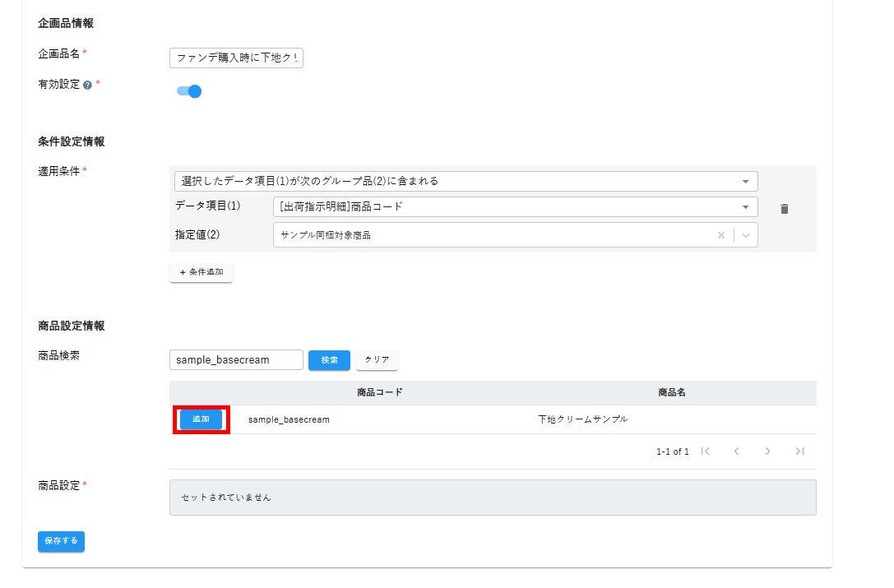The width and height of the screenshot is (894, 588).
Task: Click the 商品名 column header
Action: pos(671,392)
